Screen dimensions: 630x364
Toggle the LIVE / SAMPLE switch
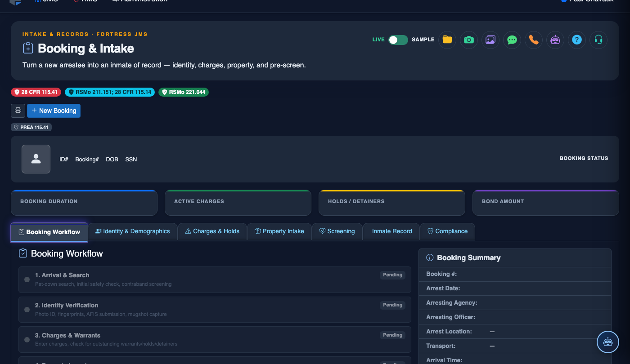398,40
